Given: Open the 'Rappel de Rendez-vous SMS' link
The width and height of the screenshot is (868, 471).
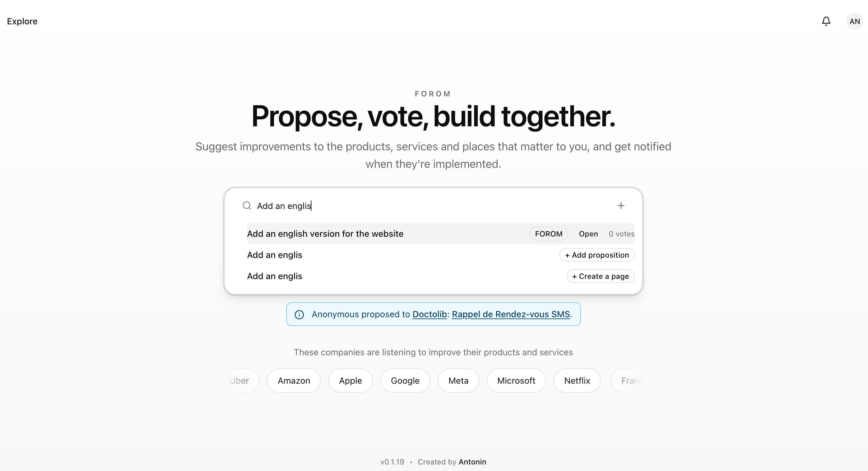Looking at the screenshot, I should 510,314.
